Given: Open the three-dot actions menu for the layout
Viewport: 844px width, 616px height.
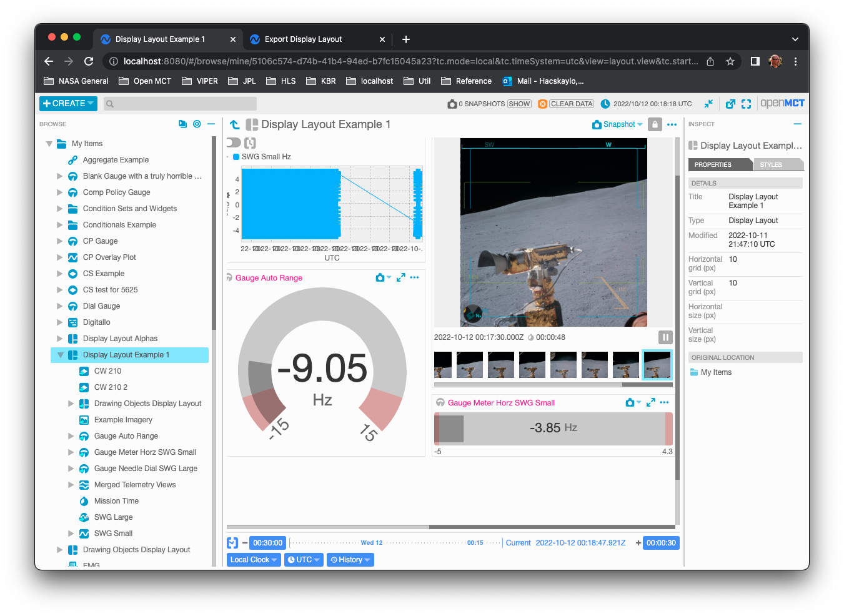Looking at the screenshot, I should coord(672,124).
